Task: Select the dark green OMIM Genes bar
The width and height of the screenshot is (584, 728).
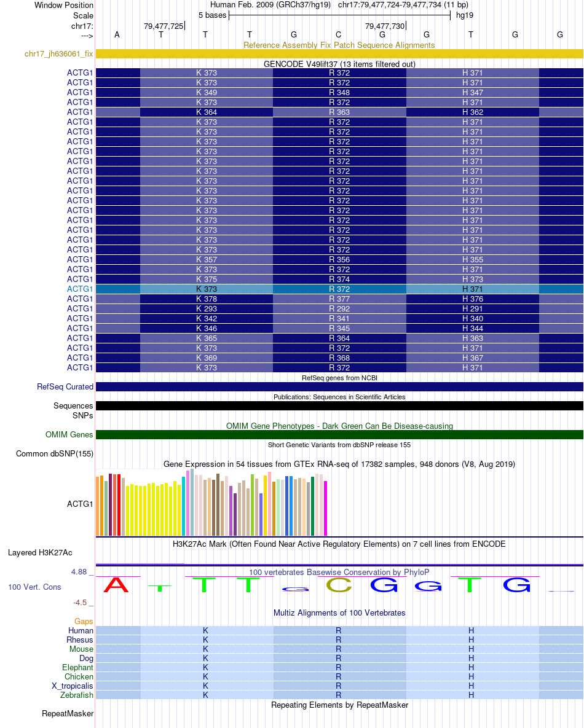Action: (339, 434)
